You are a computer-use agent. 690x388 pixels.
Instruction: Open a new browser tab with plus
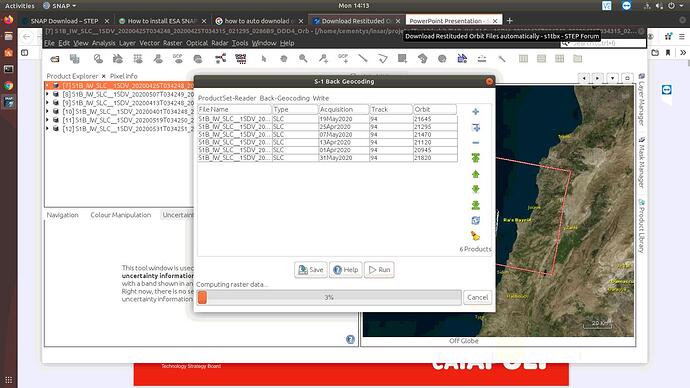coord(510,21)
